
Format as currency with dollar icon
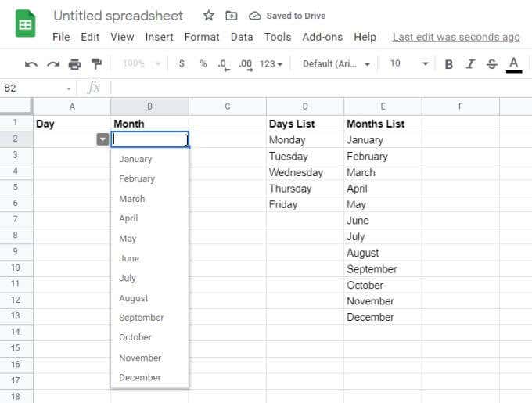pyautogui.click(x=182, y=64)
